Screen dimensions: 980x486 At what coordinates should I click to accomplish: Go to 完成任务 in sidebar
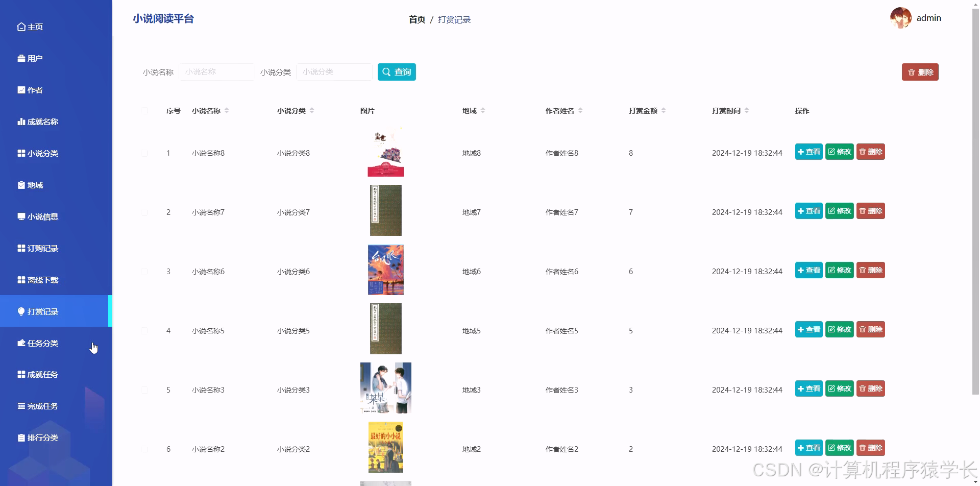[x=56, y=406]
